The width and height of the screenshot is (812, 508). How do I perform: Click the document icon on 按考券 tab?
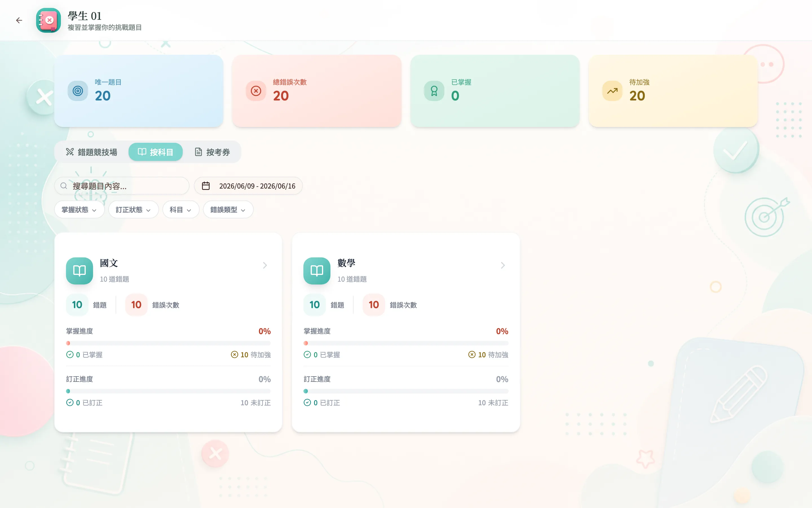pyautogui.click(x=198, y=152)
